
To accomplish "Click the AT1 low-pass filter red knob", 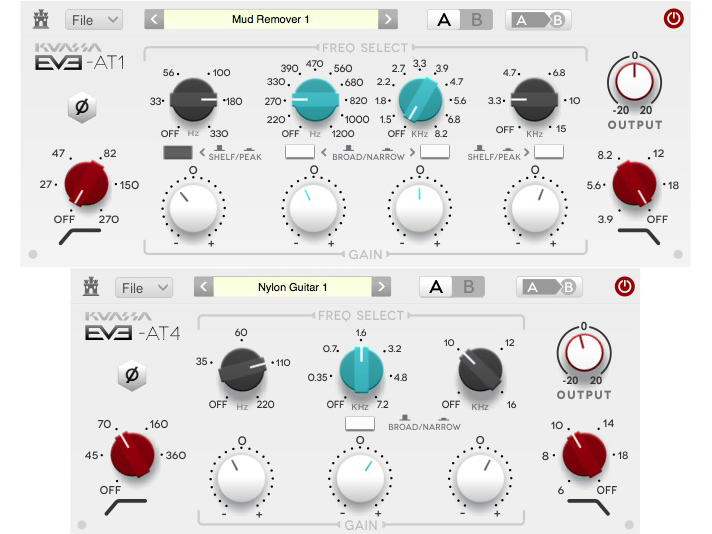I will click(634, 184).
